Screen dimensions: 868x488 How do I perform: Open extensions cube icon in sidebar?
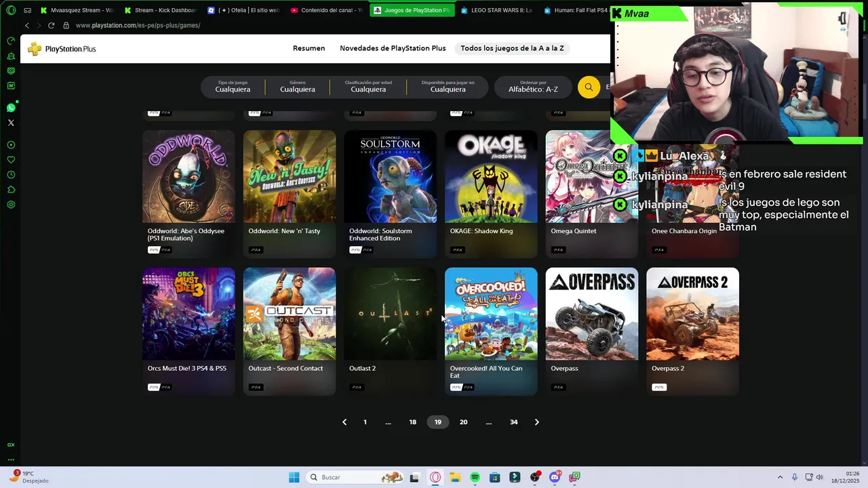11,190
